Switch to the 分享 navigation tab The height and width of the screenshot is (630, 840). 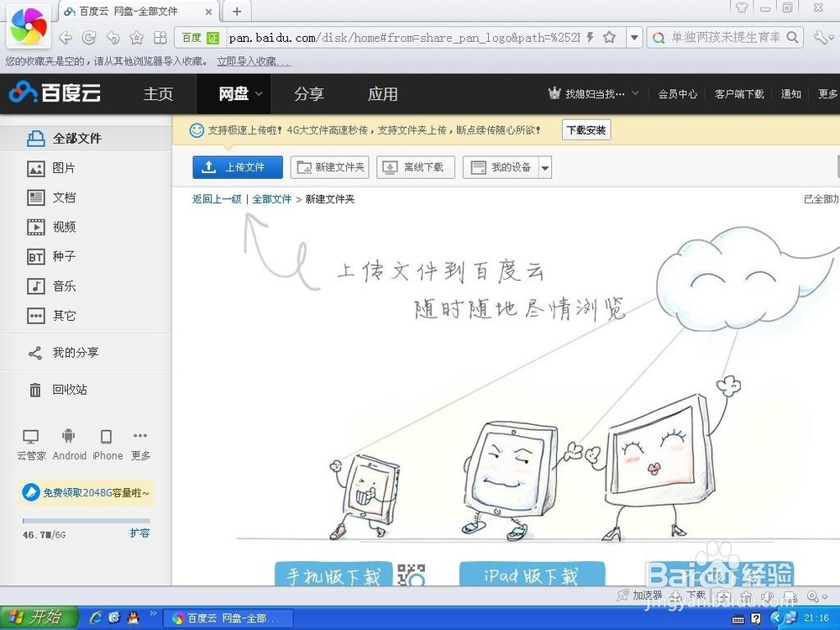(x=309, y=94)
